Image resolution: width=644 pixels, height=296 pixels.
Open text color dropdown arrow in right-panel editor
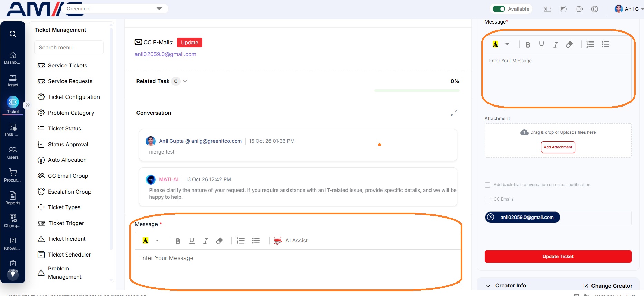[507, 44]
